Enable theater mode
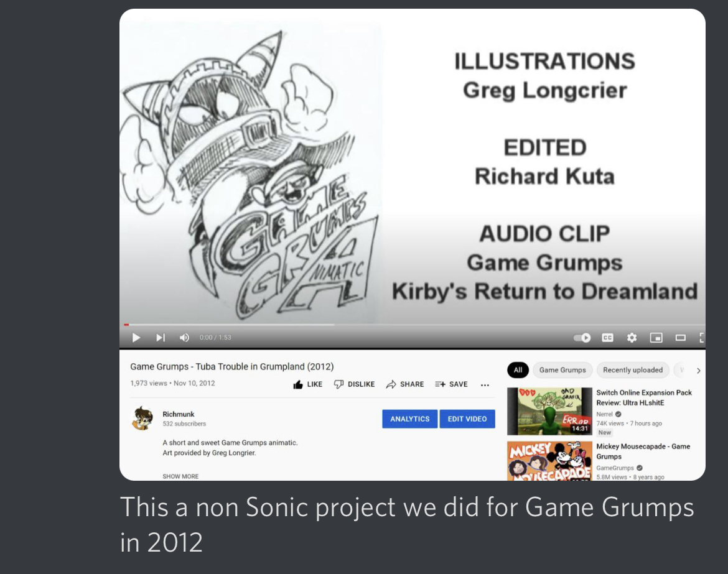This screenshot has width=728, height=574. tap(681, 337)
